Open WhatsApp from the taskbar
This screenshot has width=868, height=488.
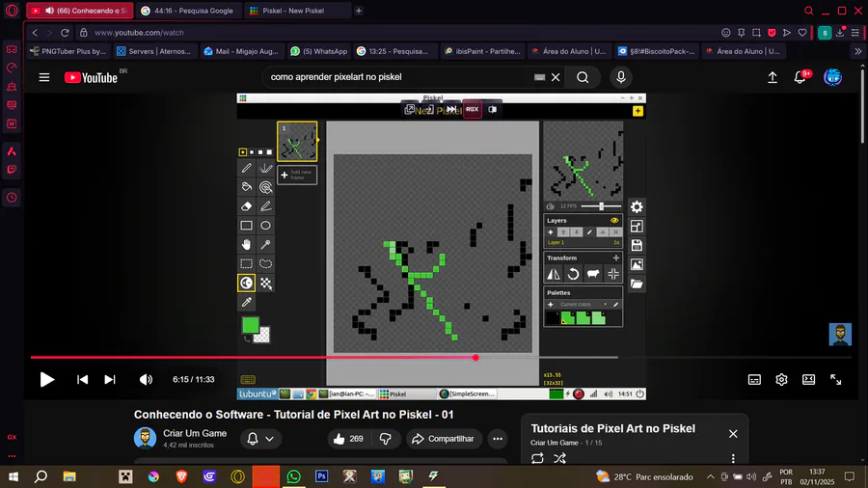click(293, 476)
